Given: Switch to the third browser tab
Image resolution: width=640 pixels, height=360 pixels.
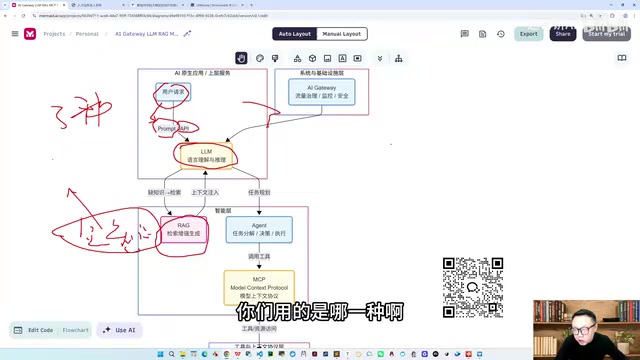Looking at the screenshot, I should (157, 5).
